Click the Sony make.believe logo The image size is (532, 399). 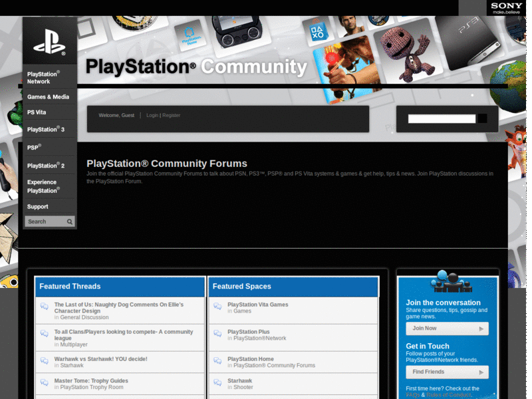(506, 8)
